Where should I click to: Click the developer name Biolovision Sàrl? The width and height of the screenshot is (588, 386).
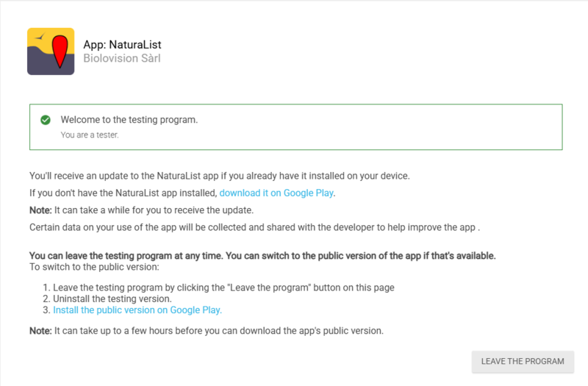point(122,58)
